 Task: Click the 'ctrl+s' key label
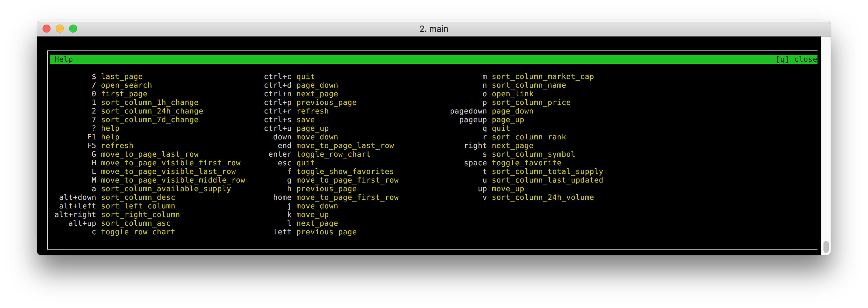tap(278, 120)
